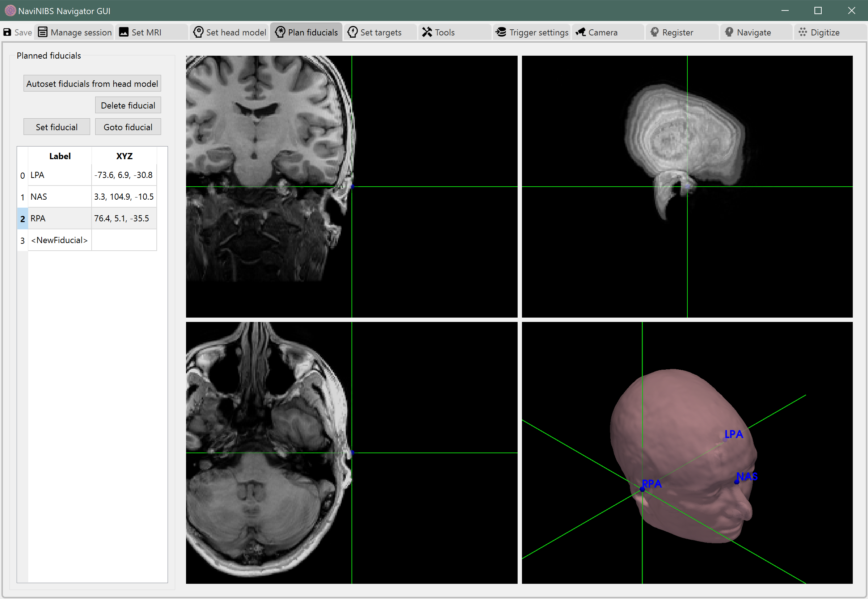Viewport: 868px width, 599px height.
Task: Click the Navigate head icon
Action: tap(729, 32)
